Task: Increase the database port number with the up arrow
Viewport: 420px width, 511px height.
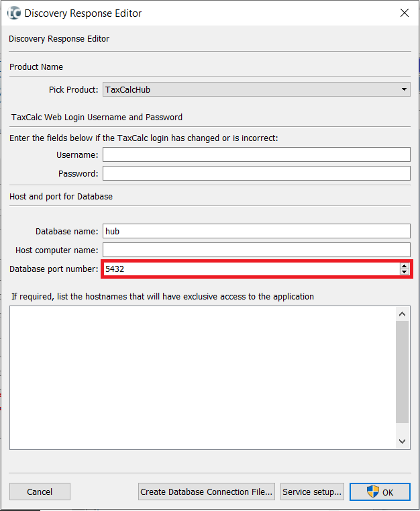Action: coord(404,266)
